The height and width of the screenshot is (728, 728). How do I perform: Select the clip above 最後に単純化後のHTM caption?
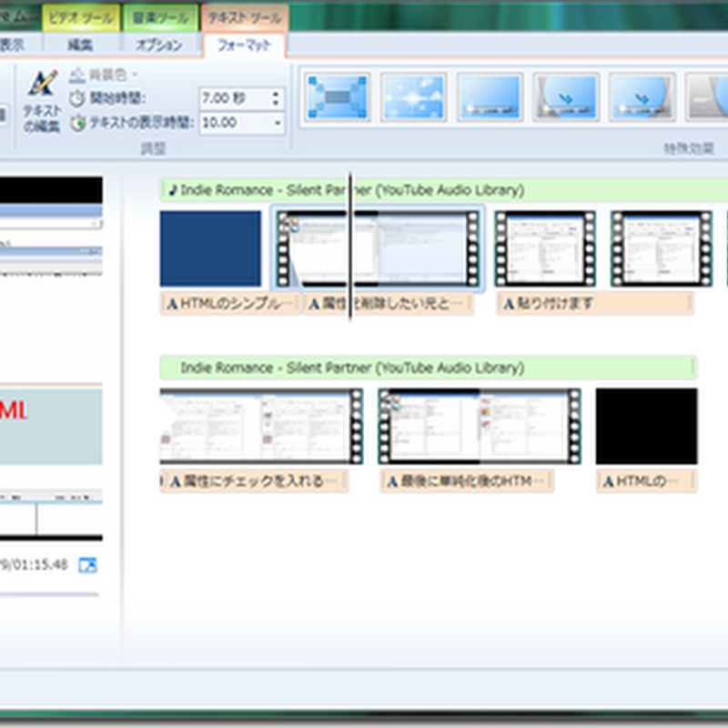[x=480, y=426]
